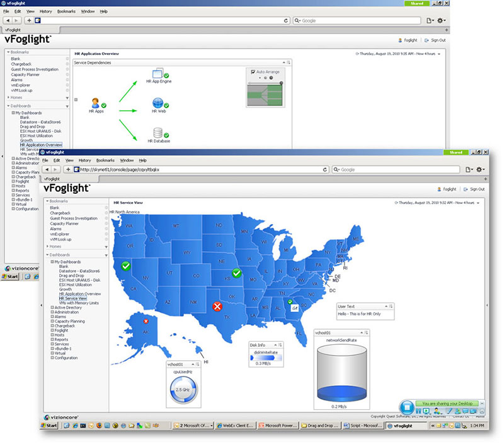Viewport: 504px width, 445px height.
Task: Open Guest Process Investigation bookmark, front window
Action: click(74, 218)
